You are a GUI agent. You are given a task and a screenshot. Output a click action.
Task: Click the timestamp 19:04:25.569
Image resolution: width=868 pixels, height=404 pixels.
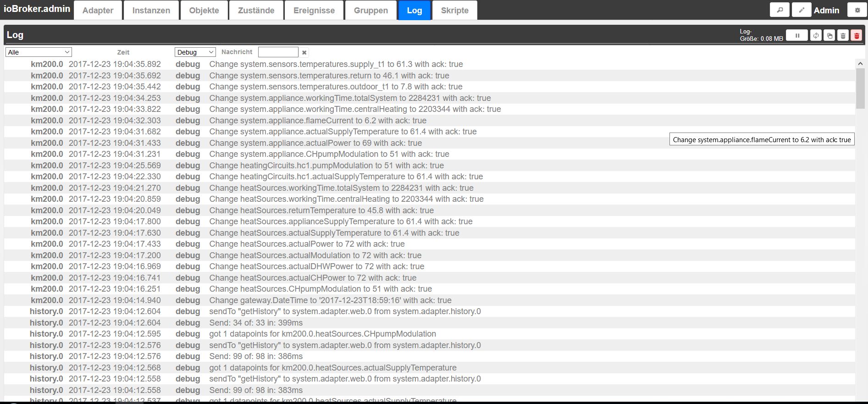pyautogui.click(x=115, y=166)
